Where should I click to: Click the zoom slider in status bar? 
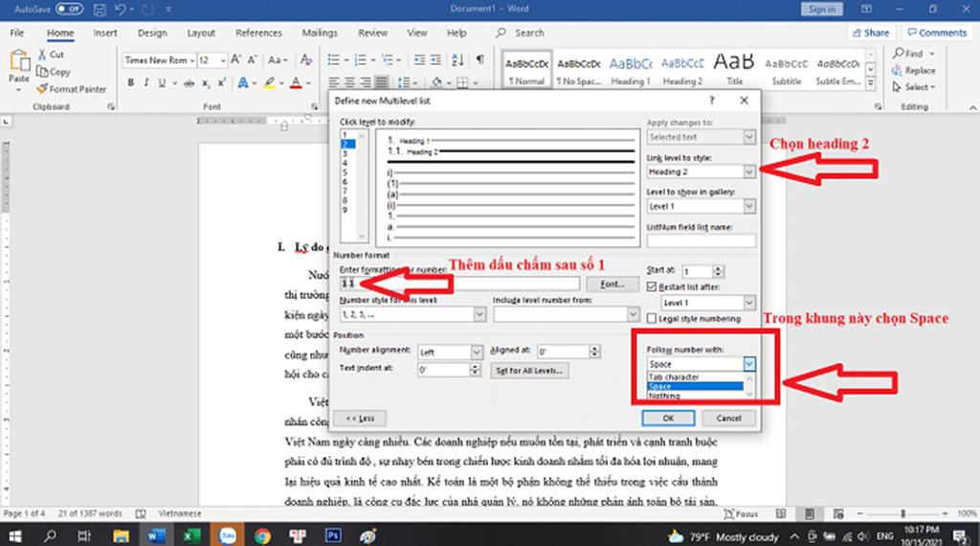902,513
